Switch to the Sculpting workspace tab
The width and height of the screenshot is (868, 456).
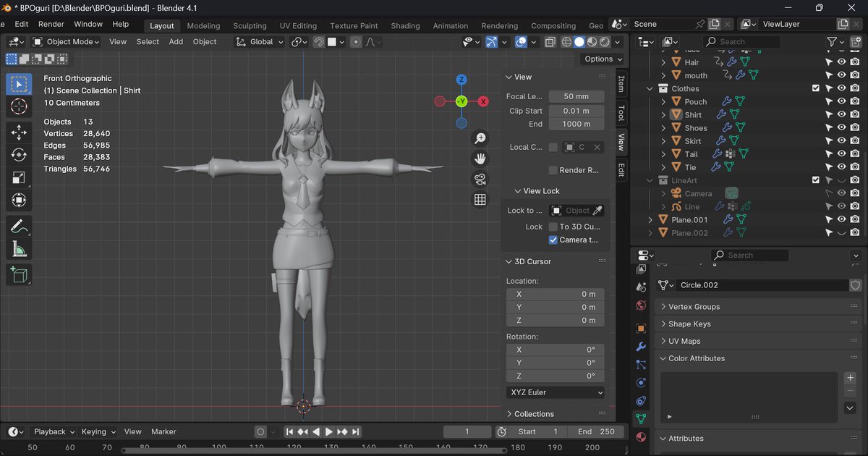pyautogui.click(x=250, y=25)
